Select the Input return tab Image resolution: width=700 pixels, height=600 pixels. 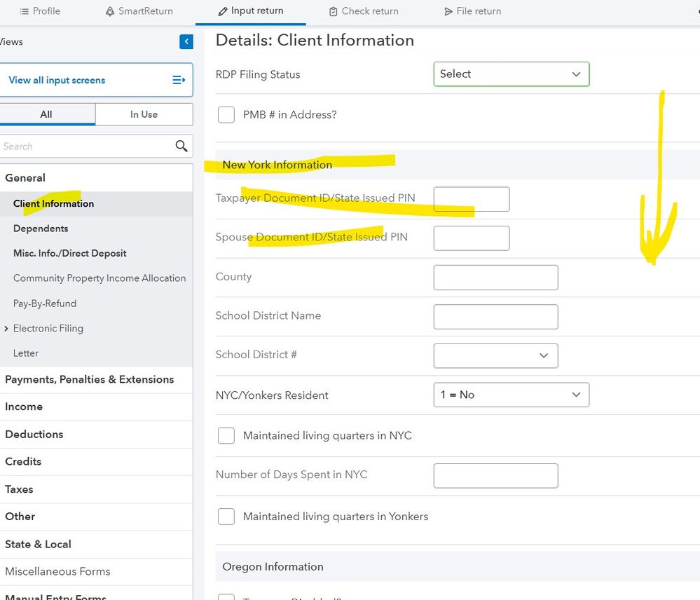coord(250,11)
